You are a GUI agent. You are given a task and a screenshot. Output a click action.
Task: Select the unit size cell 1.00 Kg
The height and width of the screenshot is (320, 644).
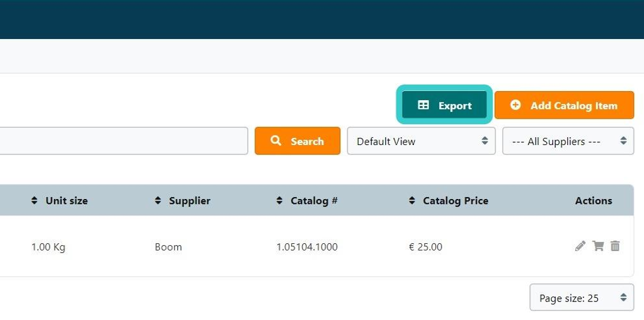48,247
